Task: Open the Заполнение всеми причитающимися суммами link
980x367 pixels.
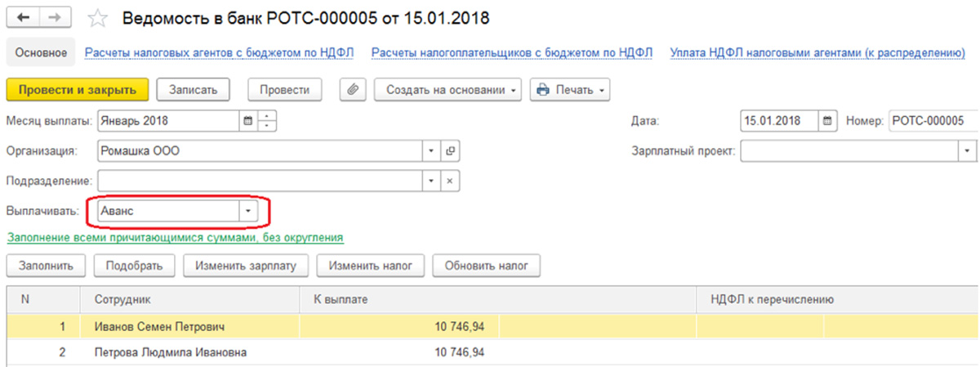Action: coord(175,238)
